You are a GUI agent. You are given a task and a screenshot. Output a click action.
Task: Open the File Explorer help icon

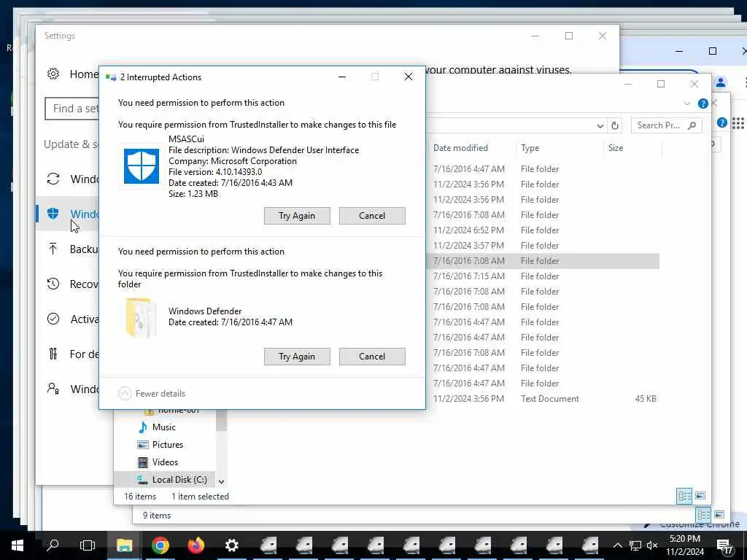703,104
